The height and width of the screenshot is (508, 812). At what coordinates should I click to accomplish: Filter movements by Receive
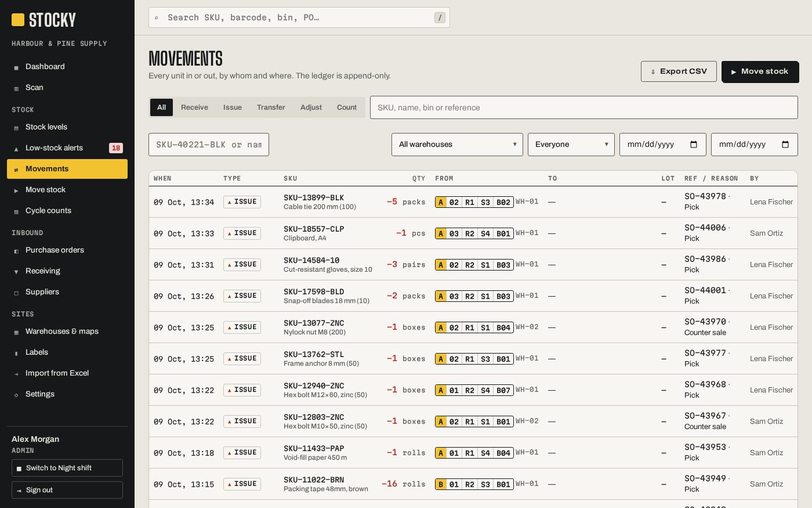[x=194, y=107]
